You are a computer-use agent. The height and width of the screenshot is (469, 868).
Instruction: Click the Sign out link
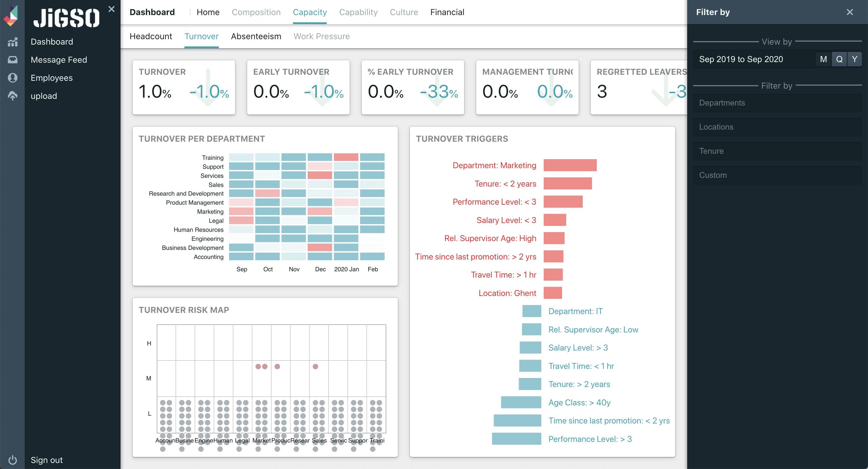click(46, 460)
